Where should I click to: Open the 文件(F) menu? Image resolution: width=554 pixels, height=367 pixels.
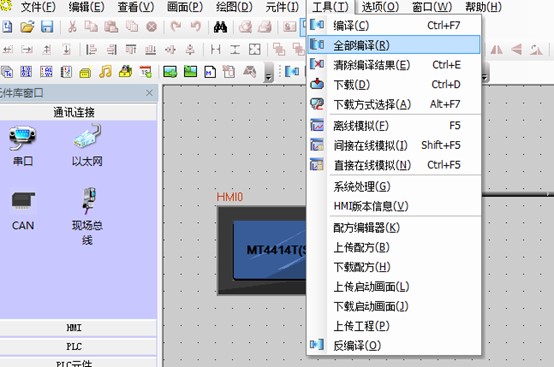pos(38,7)
